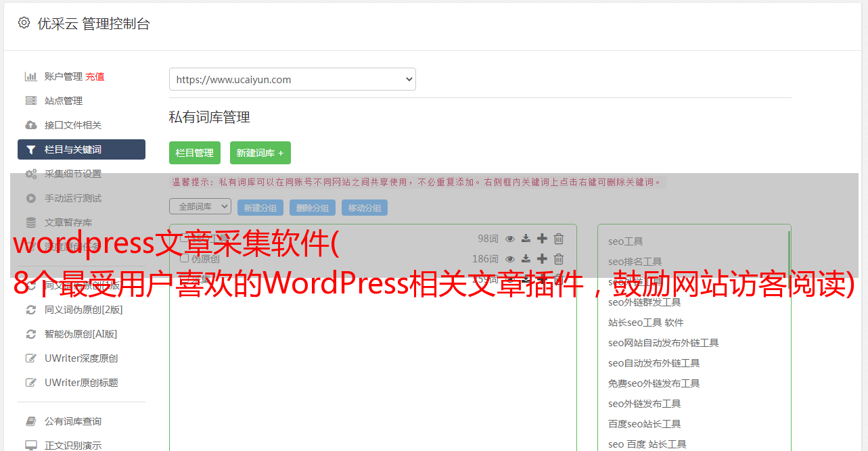Select keyword 免费seo外链发布工具

654,383
